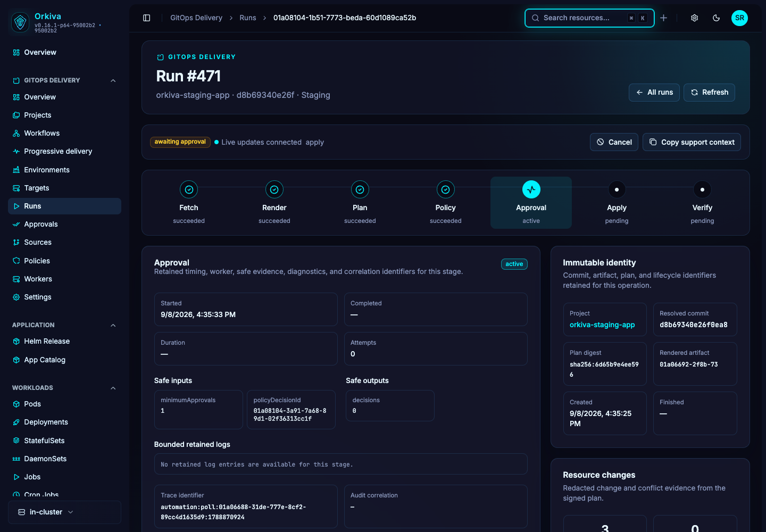
Task: Open Workers in the sidebar
Action: [x=64, y=279]
